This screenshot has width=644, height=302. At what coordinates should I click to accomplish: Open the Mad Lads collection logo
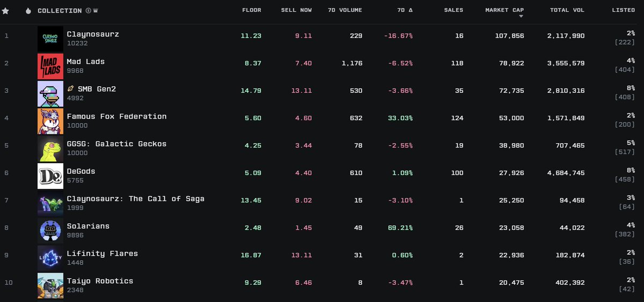pos(50,67)
